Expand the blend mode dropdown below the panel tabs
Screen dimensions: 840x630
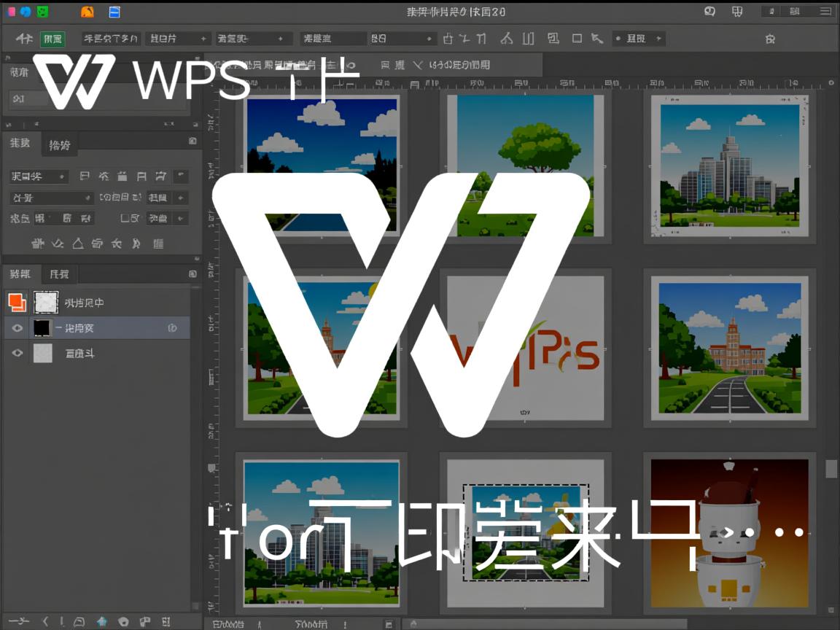point(50,198)
